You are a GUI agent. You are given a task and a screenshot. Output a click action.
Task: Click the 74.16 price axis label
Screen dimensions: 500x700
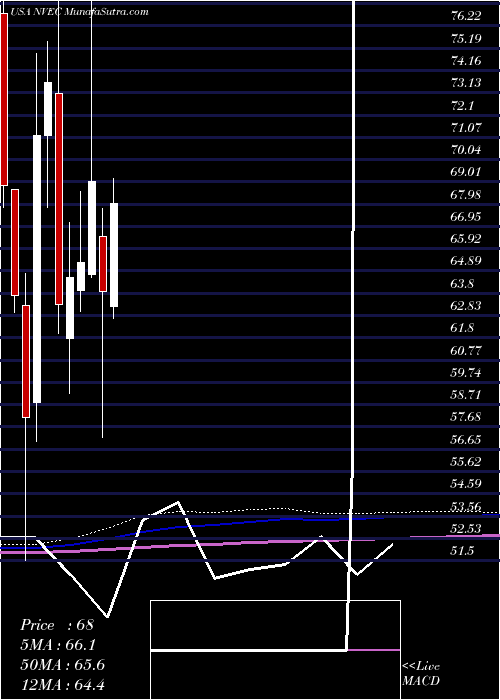466,61
